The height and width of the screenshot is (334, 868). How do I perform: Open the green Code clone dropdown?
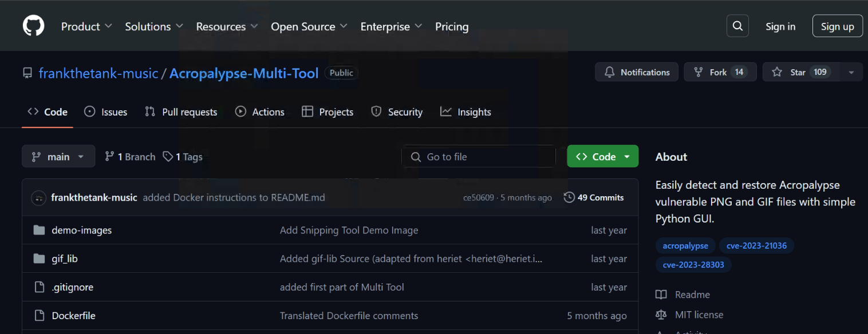(x=602, y=157)
